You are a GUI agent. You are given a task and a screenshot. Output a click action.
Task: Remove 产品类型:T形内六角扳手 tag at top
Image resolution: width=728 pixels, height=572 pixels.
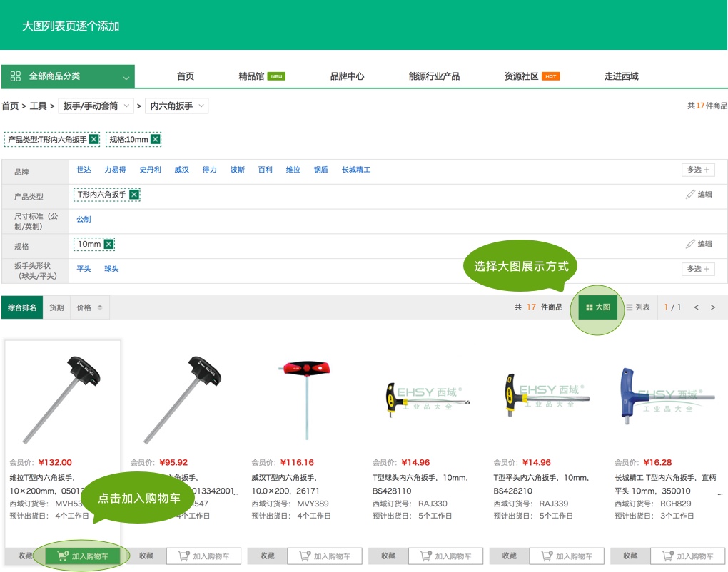pyautogui.click(x=93, y=139)
